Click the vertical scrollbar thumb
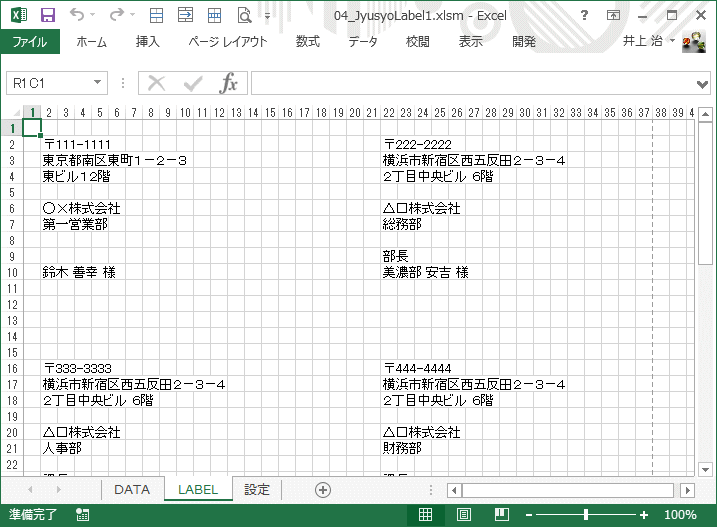 [706, 193]
